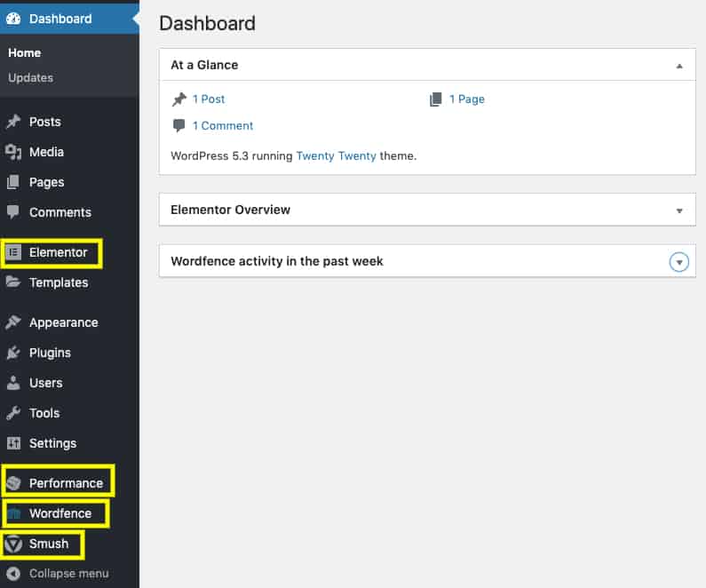706x588 pixels.
Task: Click the Posts pushpin icon in sidebar
Action: point(13,122)
